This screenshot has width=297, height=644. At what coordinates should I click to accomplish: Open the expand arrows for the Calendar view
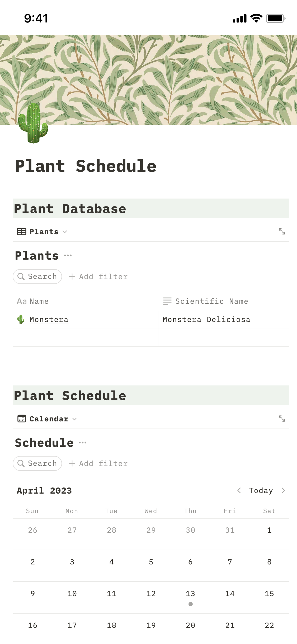click(282, 418)
